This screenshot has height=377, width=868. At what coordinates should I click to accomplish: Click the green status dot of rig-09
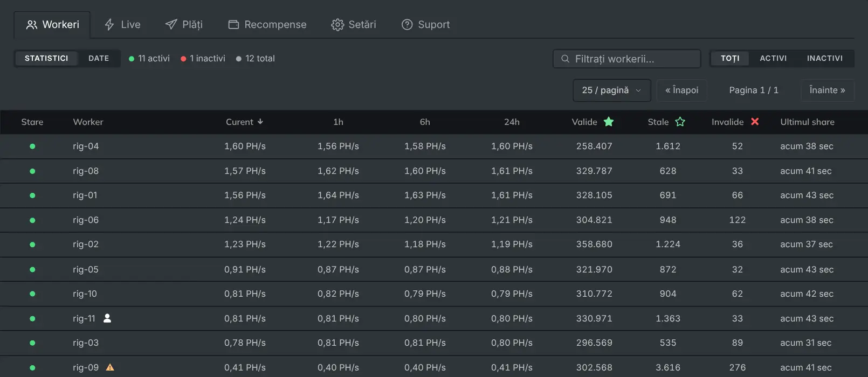coord(32,368)
